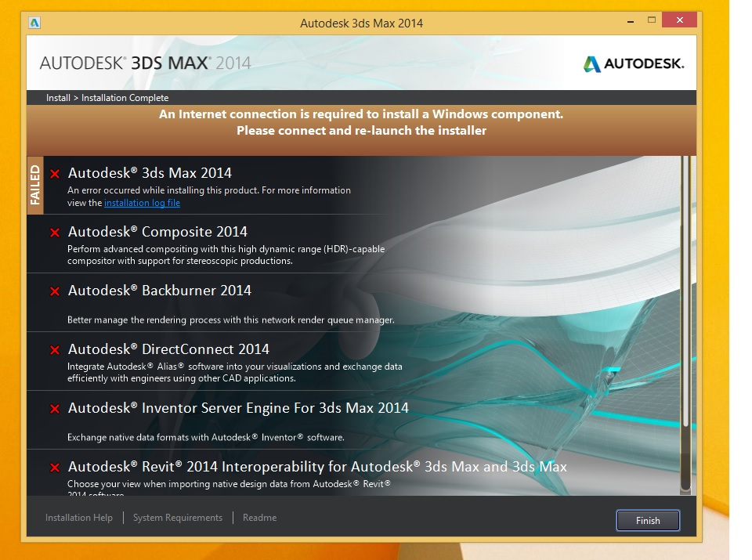Click the Internet connection required message
The image size is (752, 560).
click(x=361, y=122)
